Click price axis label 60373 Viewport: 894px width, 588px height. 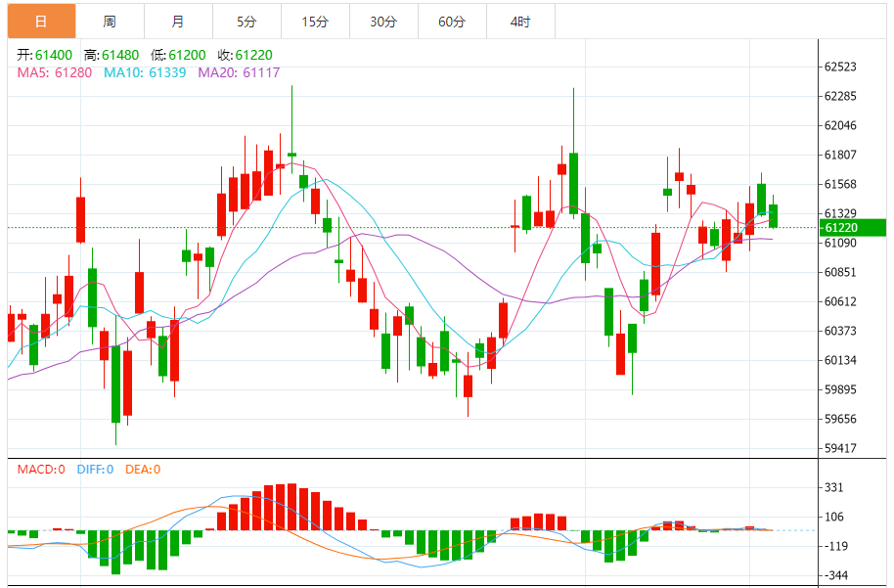point(840,331)
